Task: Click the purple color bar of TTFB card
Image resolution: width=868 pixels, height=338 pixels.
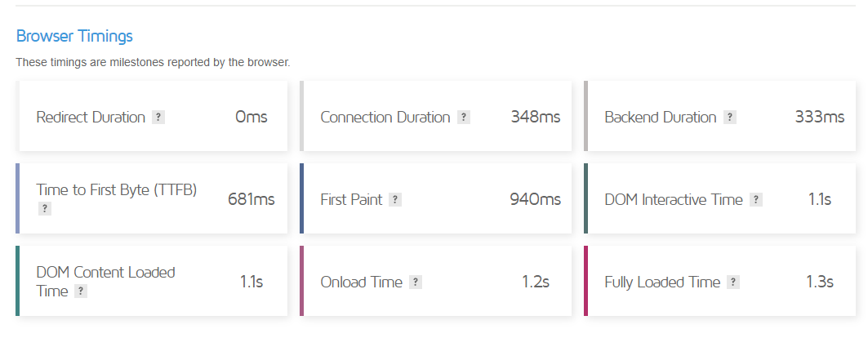Action: pyautogui.click(x=17, y=199)
